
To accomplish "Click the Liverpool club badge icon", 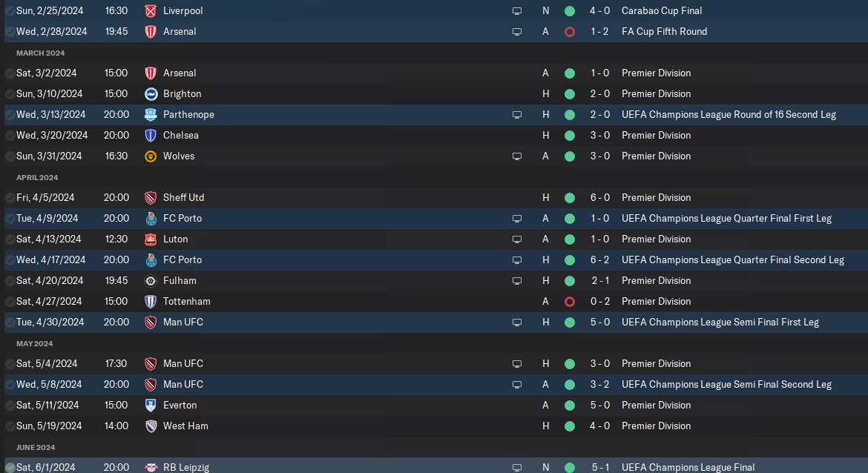I will [x=150, y=10].
